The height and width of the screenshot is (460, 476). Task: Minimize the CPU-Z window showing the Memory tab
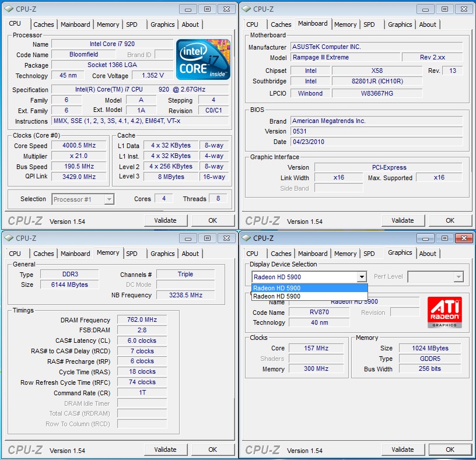(188, 238)
